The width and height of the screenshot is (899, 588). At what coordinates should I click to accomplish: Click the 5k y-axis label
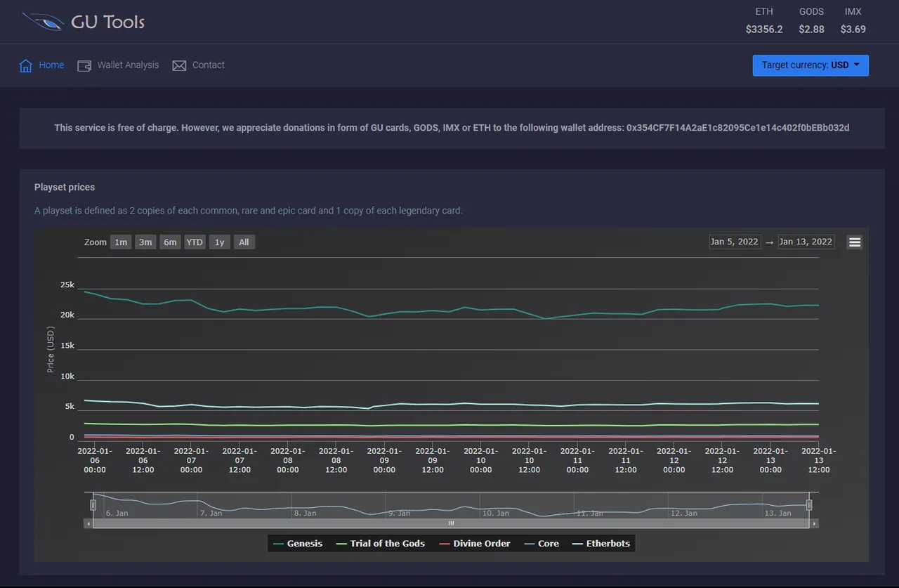coord(70,407)
